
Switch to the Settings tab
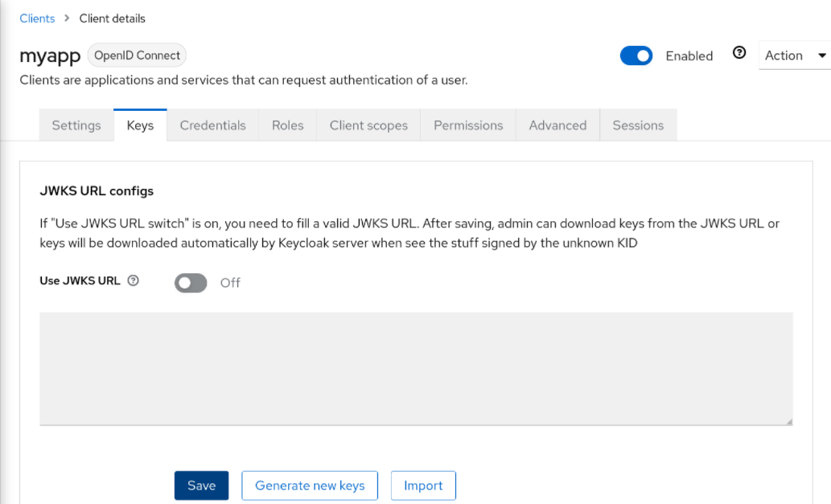point(76,125)
